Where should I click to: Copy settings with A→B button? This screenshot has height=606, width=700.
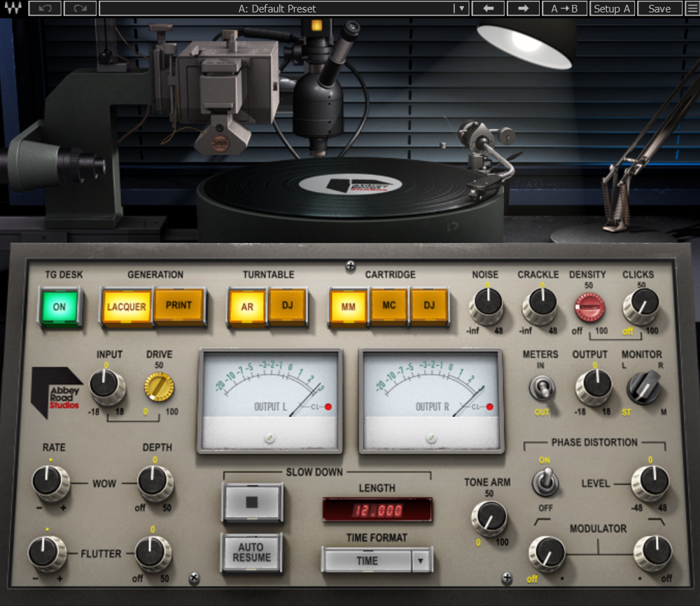564,8
